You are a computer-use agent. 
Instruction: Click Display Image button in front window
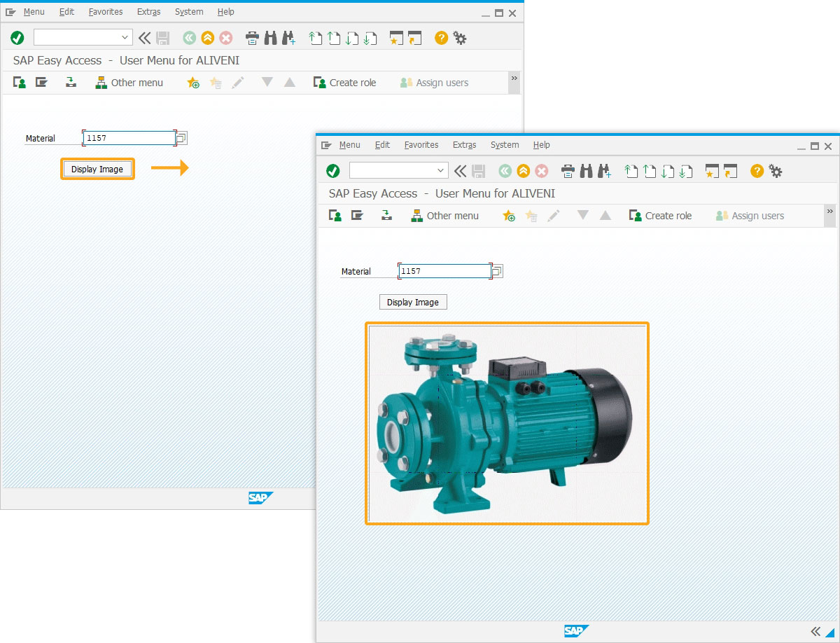(413, 303)
